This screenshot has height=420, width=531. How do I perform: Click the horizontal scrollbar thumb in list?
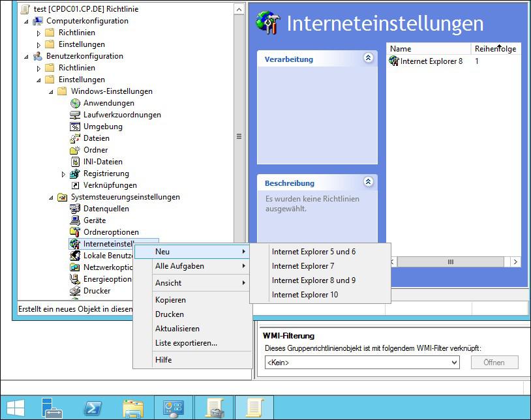pos(451,262)
